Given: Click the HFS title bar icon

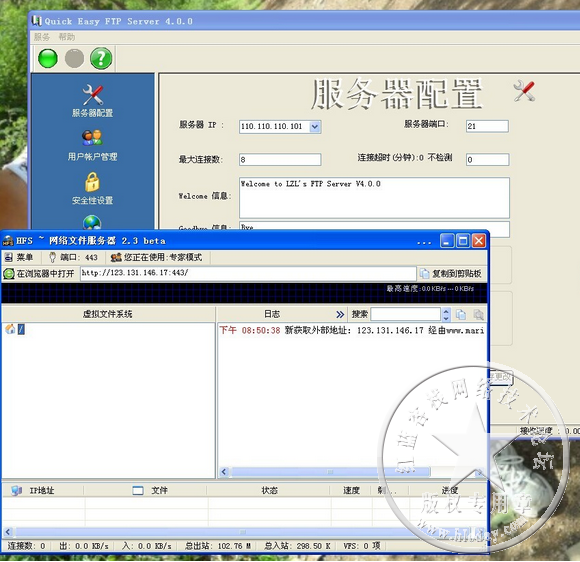Looking at the screenshot, I should coord(8,241).
